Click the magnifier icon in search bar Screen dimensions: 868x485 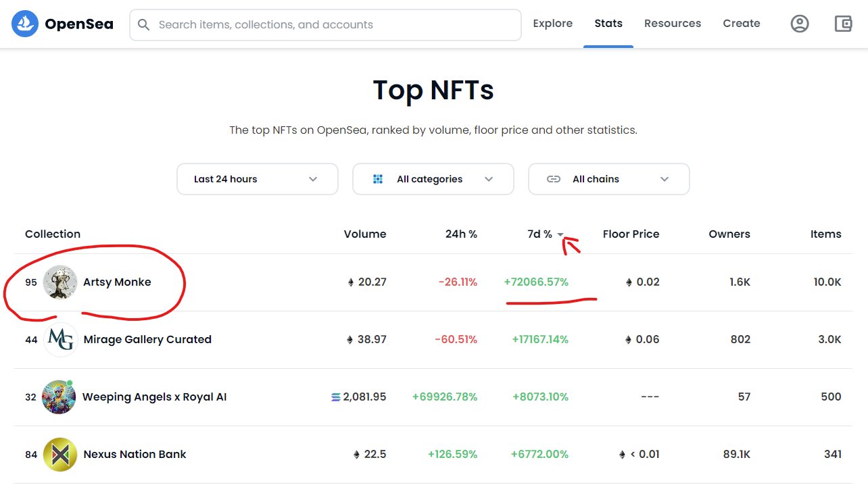tap(143, 25)
